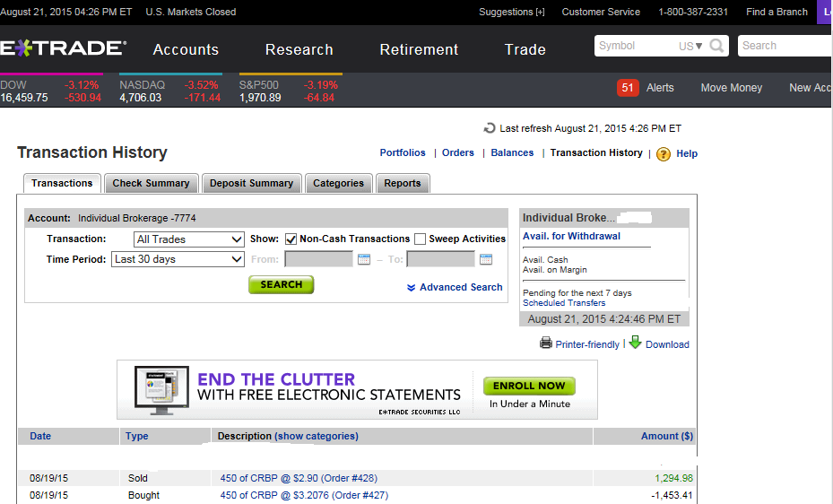Click the Alerts link
This screenshot has width=833, height=504.
(x=660, y=88)
